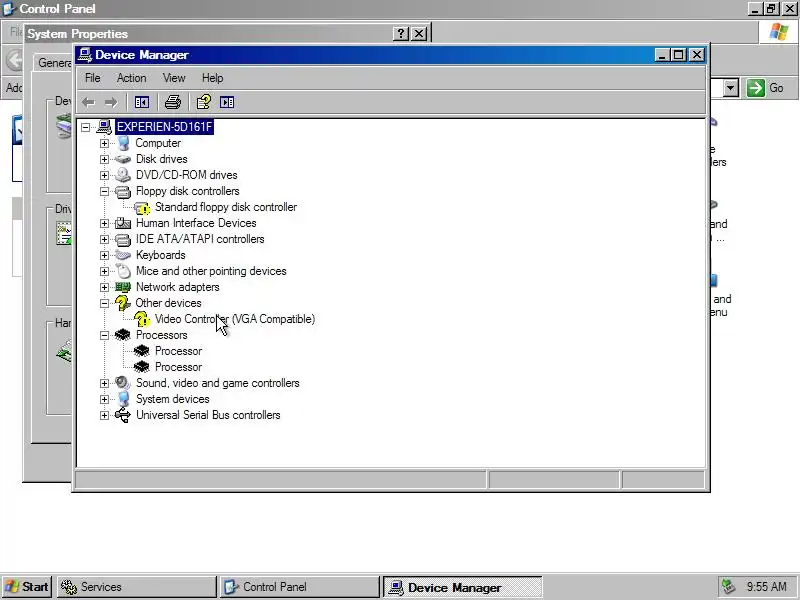Open the Properties help toolbar icon

204,103
